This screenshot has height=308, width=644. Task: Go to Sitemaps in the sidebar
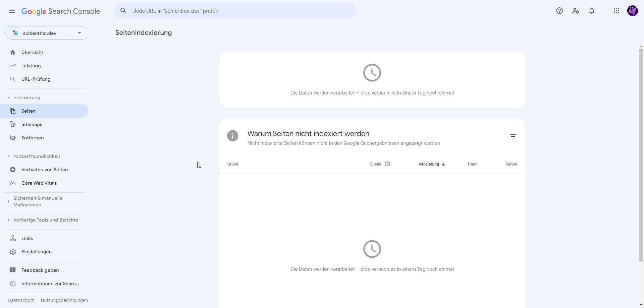[32, 124]
